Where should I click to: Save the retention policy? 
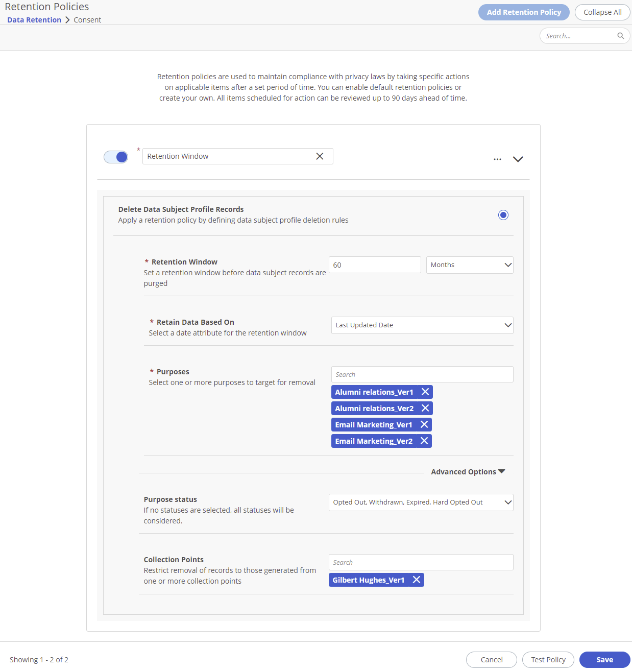tap(604, 659)
